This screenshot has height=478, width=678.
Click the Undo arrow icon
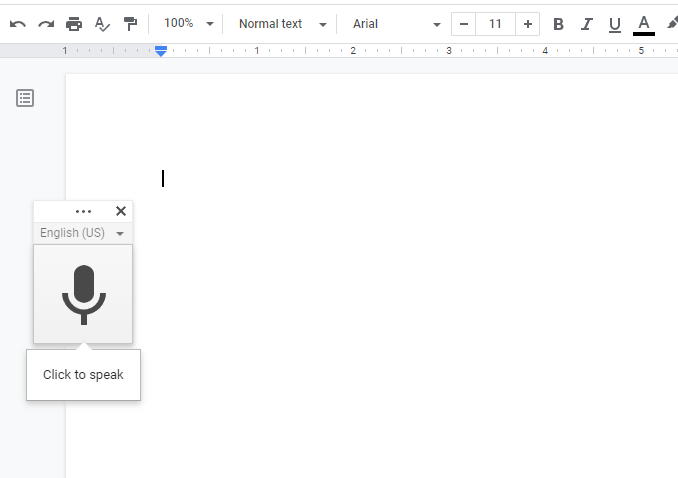pos(18,24)
